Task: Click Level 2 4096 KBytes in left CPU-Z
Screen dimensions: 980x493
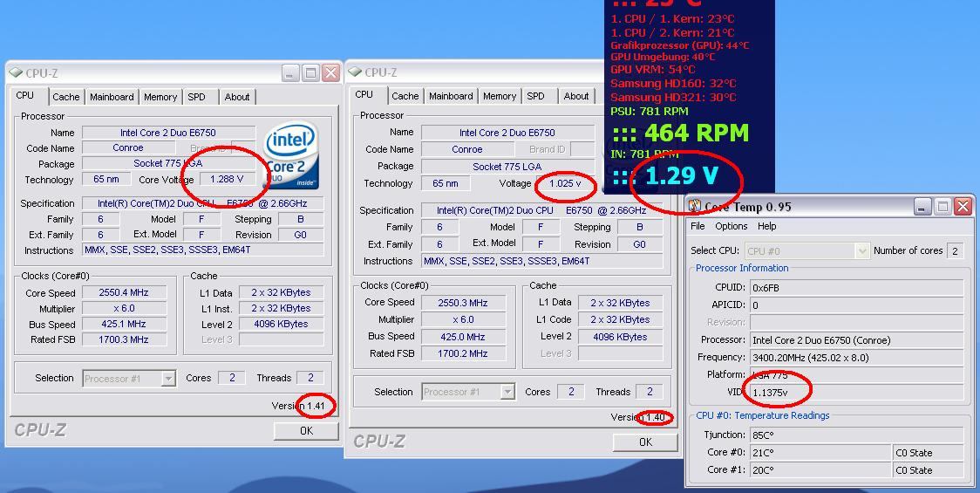Action: point(282,324)
